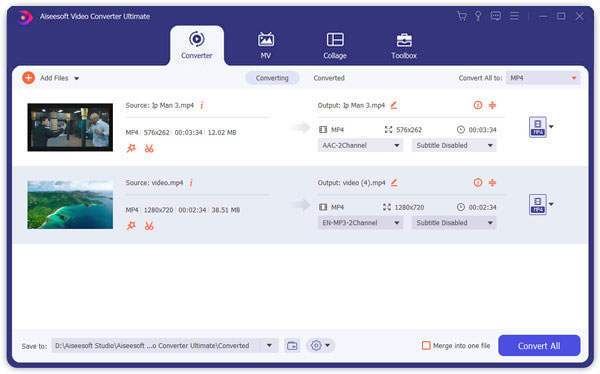Image resolution: width=600 pixels, height=374 pixels.
Task: Select the island video.mp4 thumbnail
Action: (x=70, y=205)
